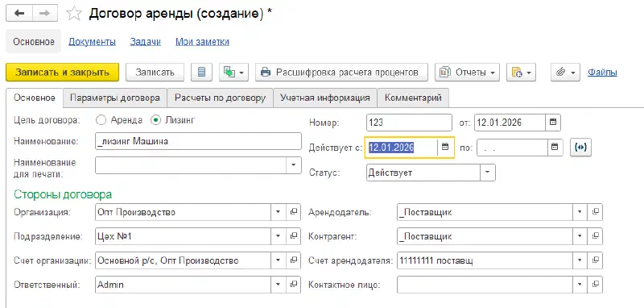The image size is (644, 308).
Task: Select the Лизинг radio option
Action: pyautogui.click(x=155, y=120)
